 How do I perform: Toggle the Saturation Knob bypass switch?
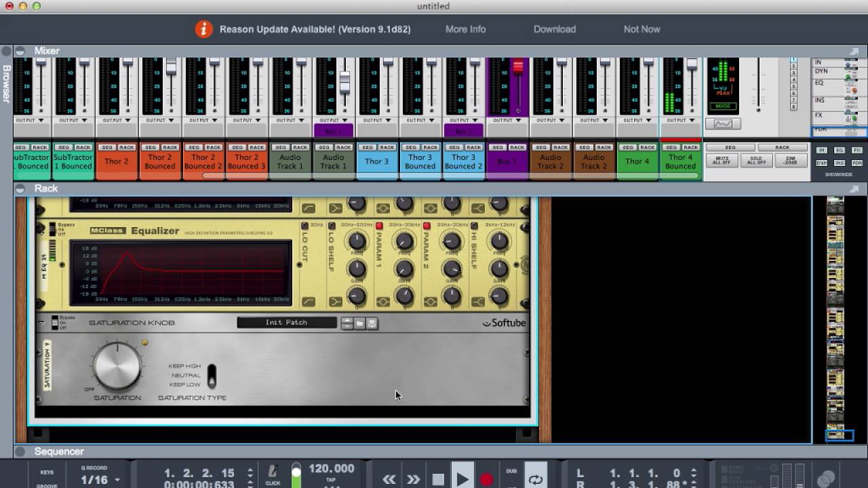coord(55,323)
